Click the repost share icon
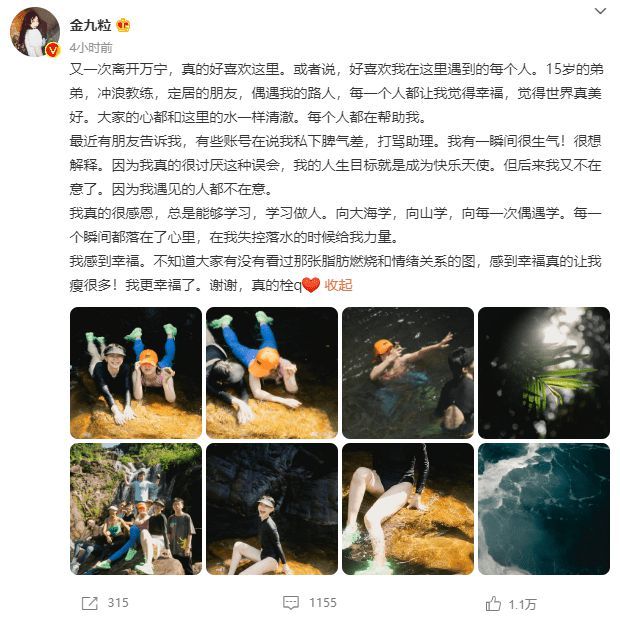The height and width of the screenshot is (618, 620). tap(90, 603)
